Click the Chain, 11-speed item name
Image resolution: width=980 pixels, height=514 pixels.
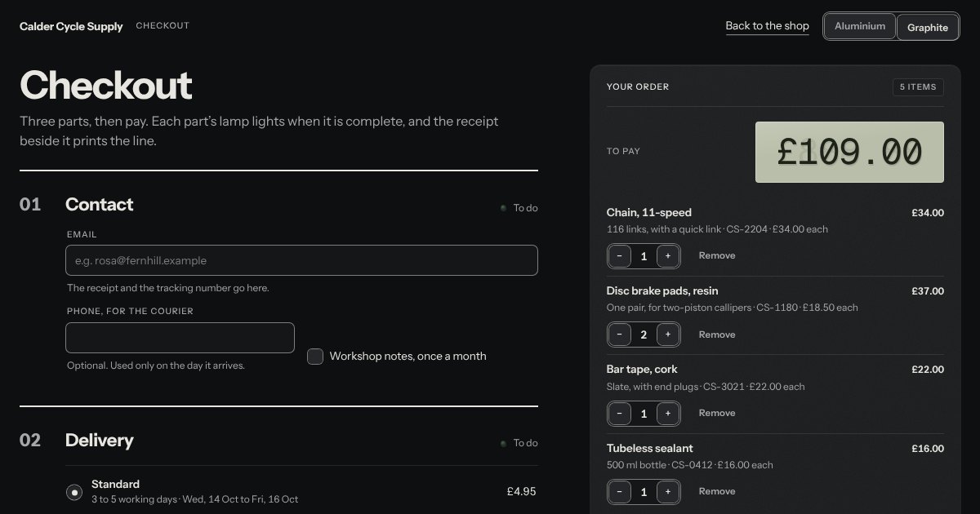[649, 213]
